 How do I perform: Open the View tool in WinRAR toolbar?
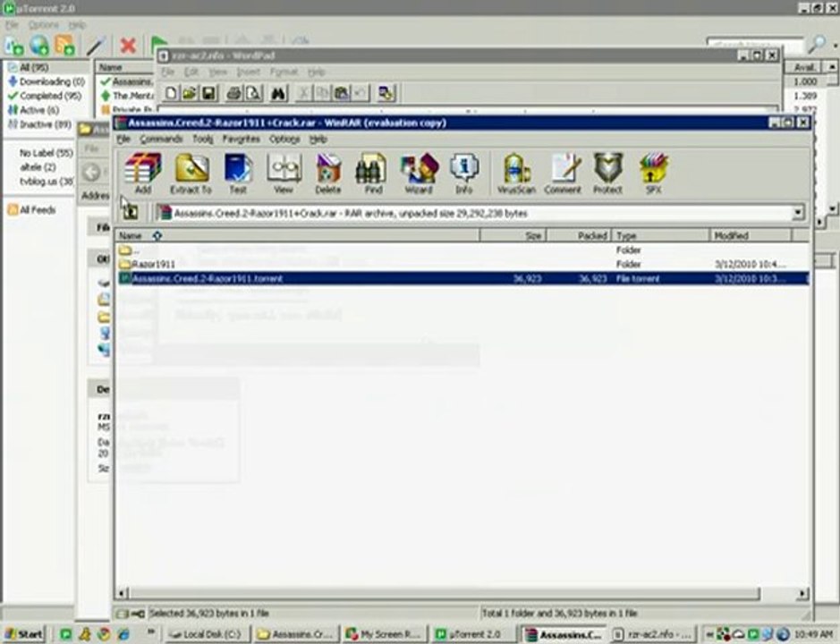[x=284, y=173]
